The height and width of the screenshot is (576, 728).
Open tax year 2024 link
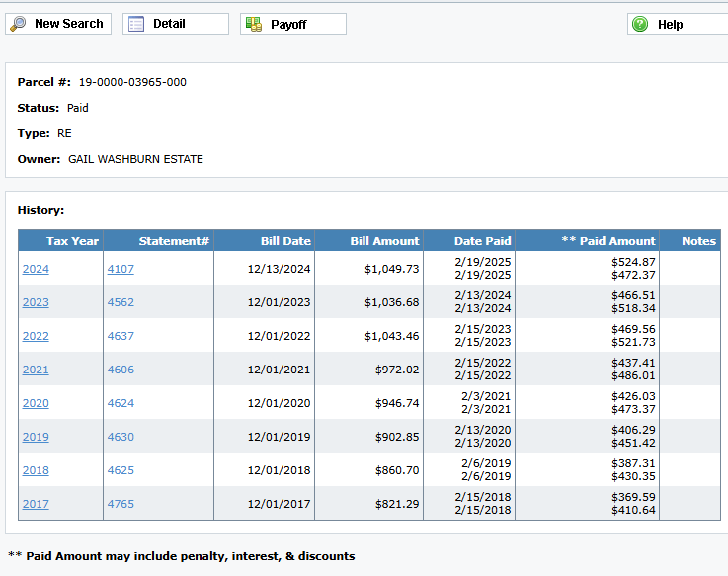36,269
